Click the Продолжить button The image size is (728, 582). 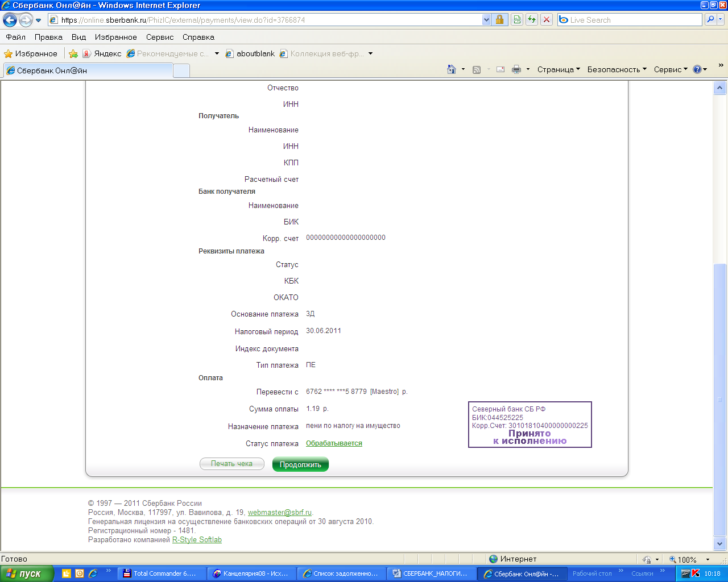[x=300, y=464]
